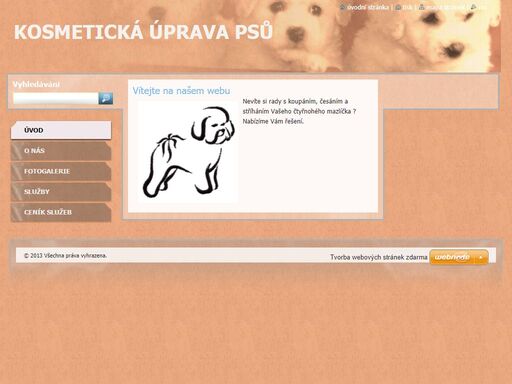Click the print icon beside Tisk

click(398, 7)
